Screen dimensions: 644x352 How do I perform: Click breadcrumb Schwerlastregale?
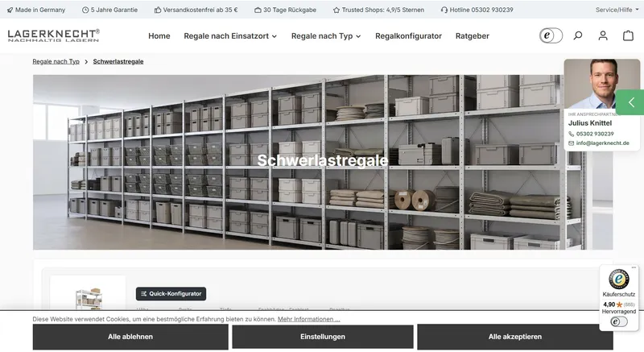click(x=118, y=61)
